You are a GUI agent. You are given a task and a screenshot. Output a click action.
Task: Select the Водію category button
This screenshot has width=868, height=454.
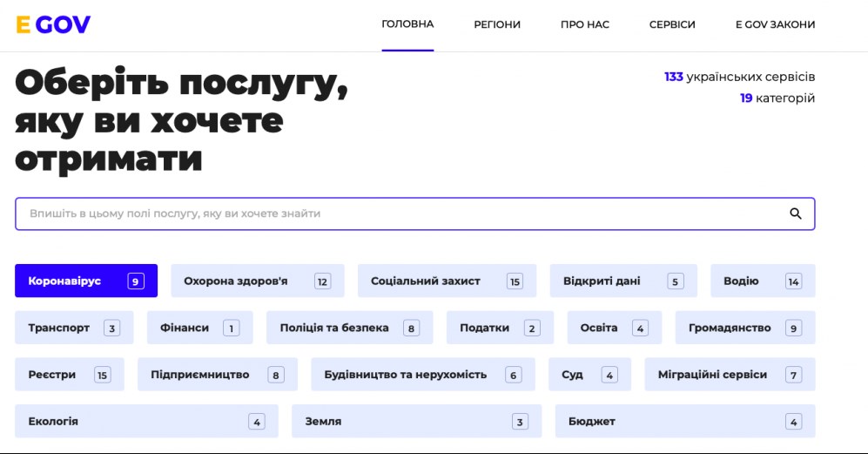click(x=763, y=281)
